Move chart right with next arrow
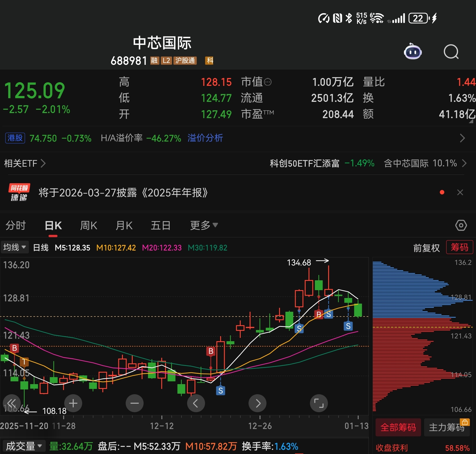The image size is (476, 454). (257, 403)
